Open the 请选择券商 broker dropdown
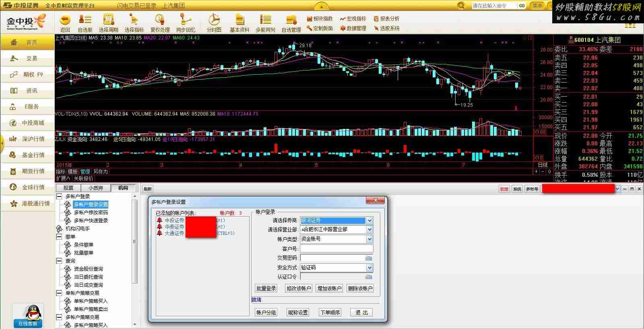This screenshot has width=644, height=329. [x=369, y=221]
